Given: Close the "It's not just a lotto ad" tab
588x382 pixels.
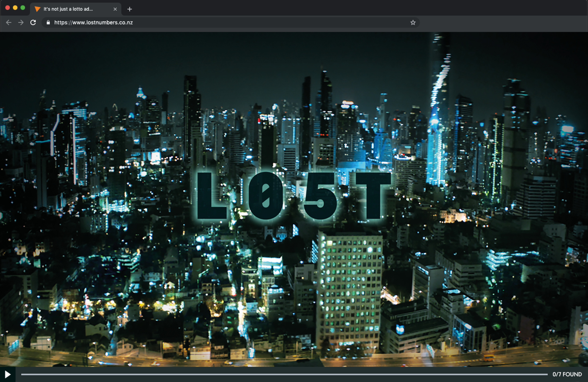Looking at the screenshot, I should pyautogui.click(x=115, y=9).
